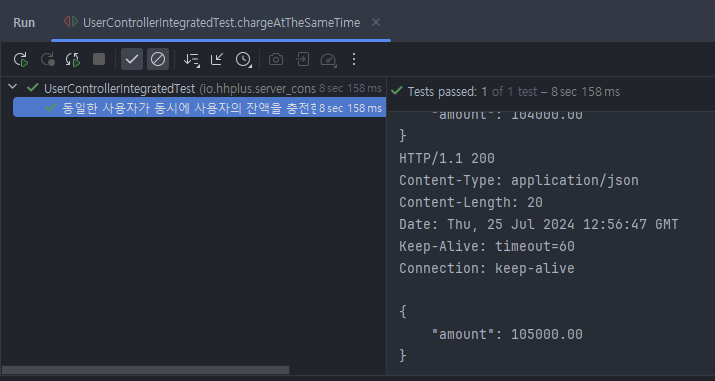
Task: Rerun the test with the Rerun icon
Action: (21, 59)
